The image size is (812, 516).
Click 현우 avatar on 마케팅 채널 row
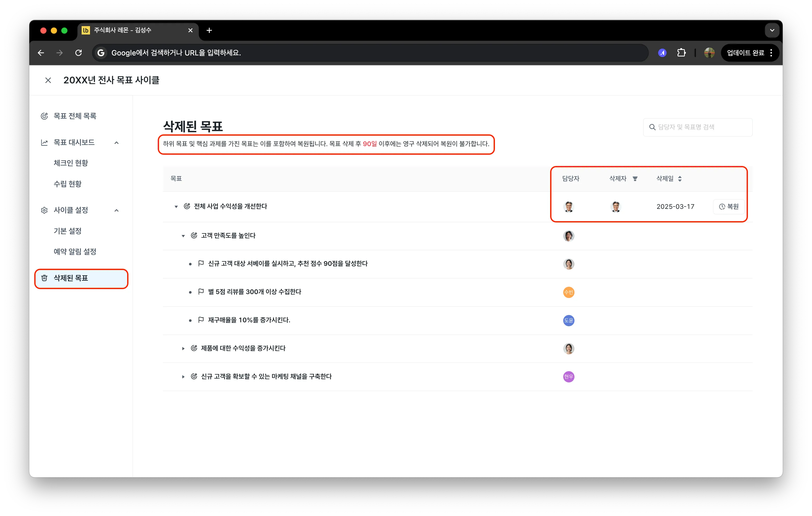point(569,377)
